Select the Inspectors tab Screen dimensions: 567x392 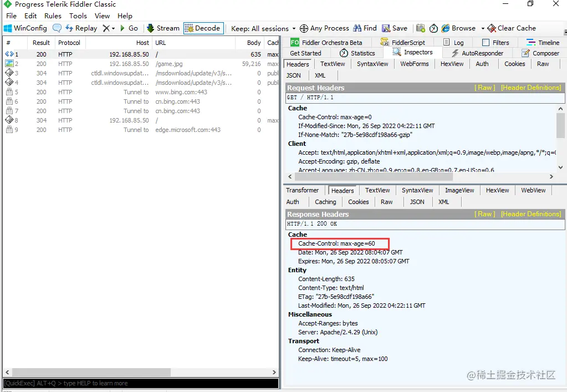tap(412, 53)
